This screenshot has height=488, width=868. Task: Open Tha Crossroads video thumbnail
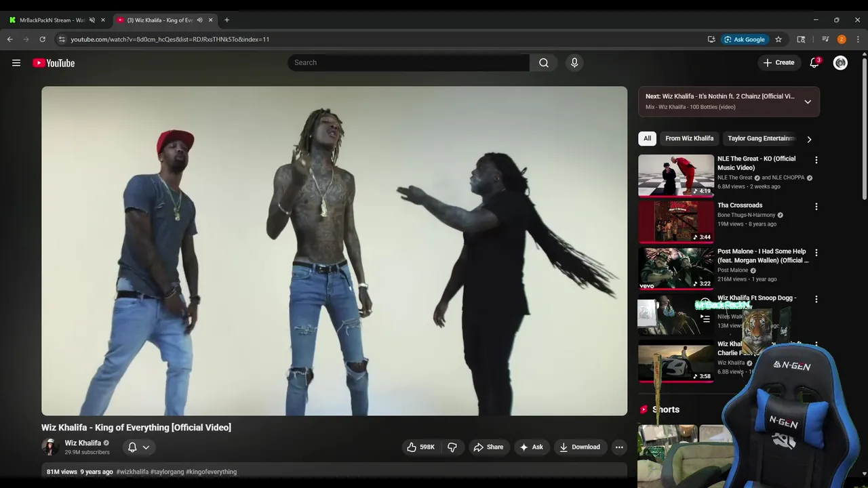click(675, 222)
